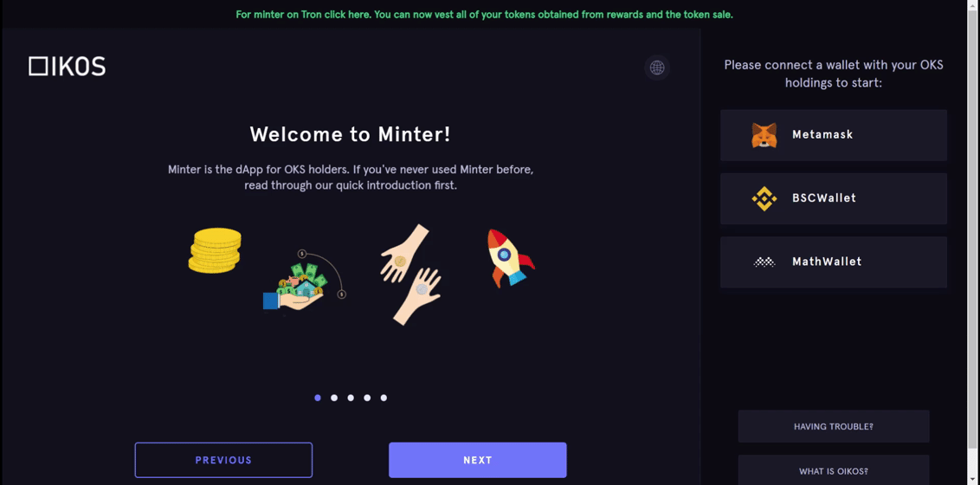Go to the NEXT intro slide
980x485 pixels.
point(478,460)
